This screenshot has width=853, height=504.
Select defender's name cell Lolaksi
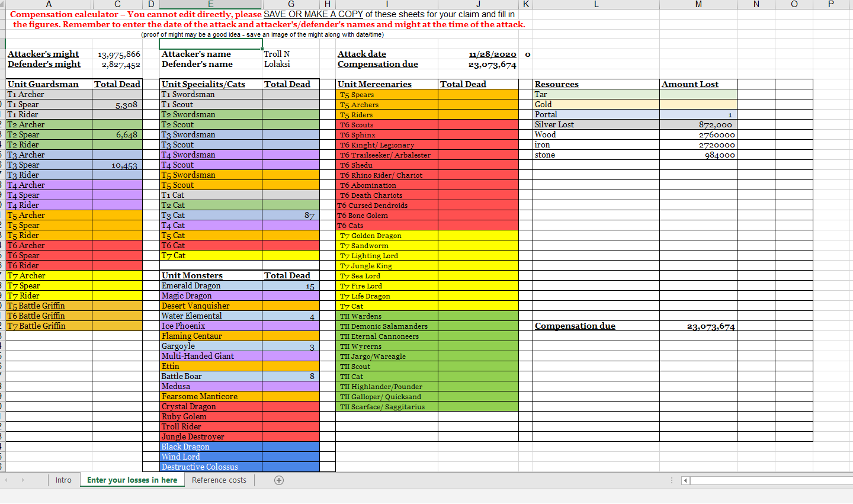click(x=291, y=65)
